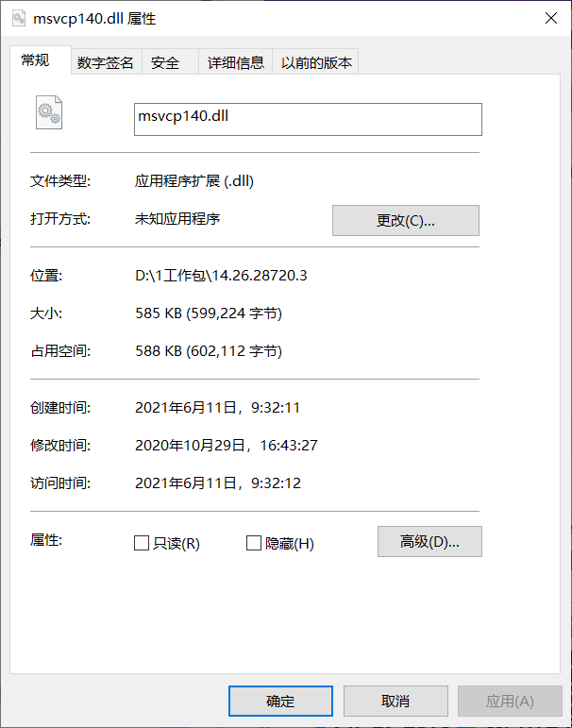Viewport: 572px width, 728px height.
Task: Cancel the dialog using 取消
Action: [395, 701]
